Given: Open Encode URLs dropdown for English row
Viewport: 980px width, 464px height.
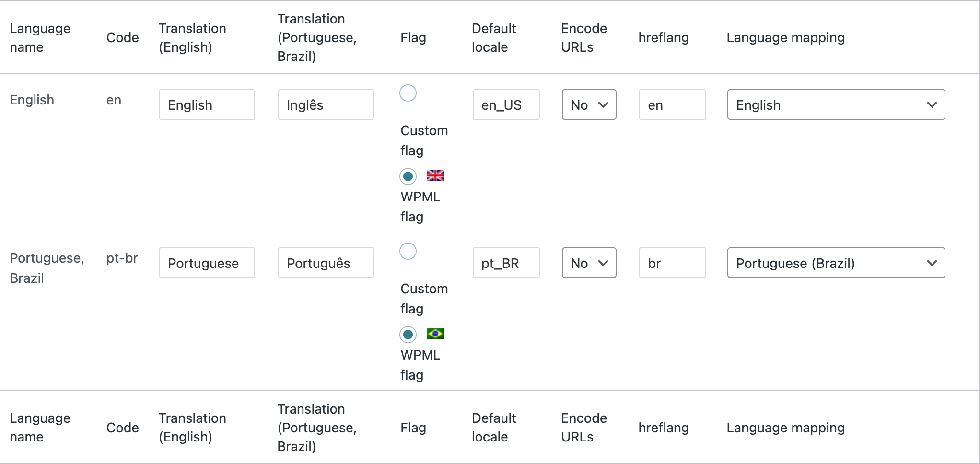Looking at the screenshot, I should tap(589, 104).
